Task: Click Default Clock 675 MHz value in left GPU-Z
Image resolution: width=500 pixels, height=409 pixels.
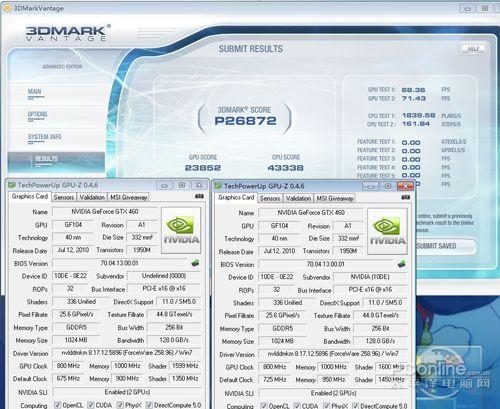Action: [x=68, y=379]
